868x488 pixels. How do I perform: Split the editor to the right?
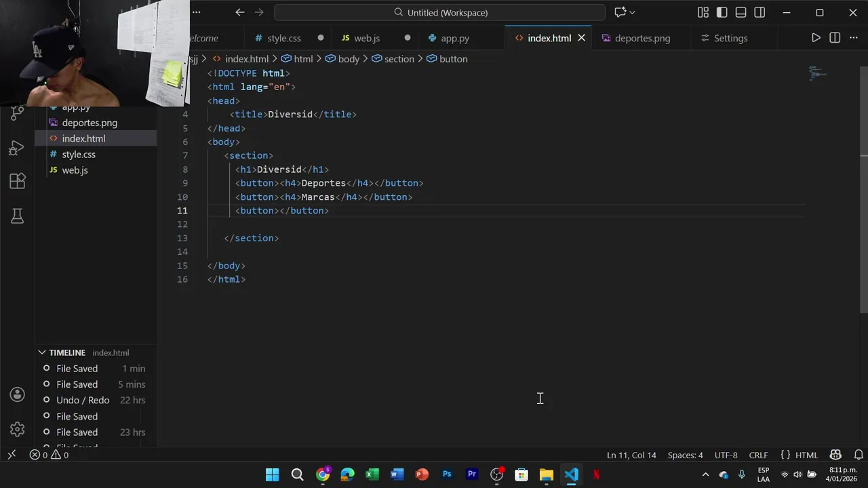pos(835,38)
